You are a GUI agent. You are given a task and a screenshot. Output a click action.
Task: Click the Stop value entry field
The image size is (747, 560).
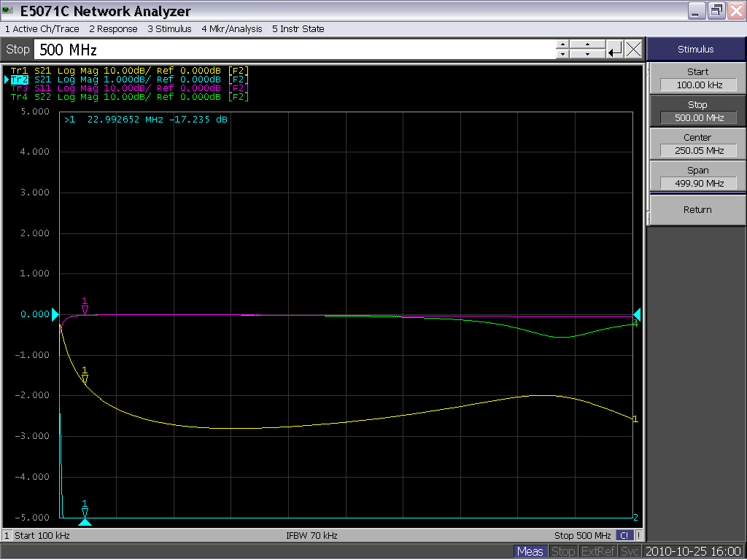(x=295, y=50)
